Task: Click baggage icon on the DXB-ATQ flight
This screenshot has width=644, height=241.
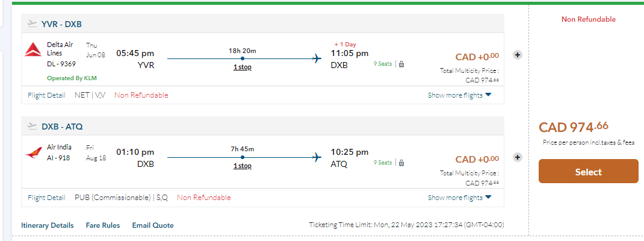Action: (401, 163)
